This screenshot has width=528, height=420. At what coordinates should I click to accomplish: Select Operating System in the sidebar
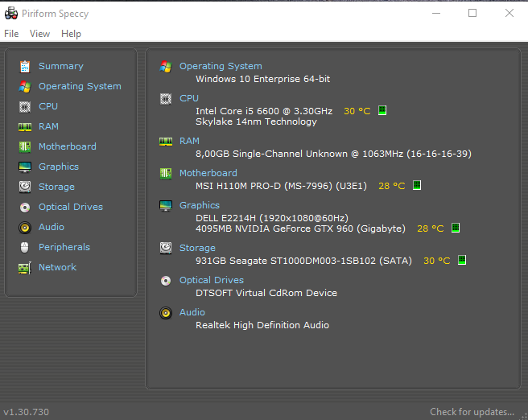[80, 86]
